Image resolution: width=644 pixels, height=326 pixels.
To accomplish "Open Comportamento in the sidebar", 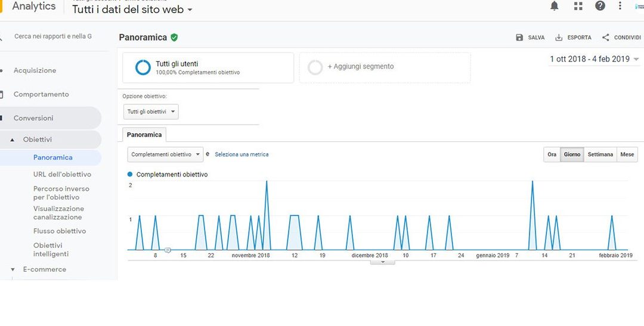I will [41, 94].
